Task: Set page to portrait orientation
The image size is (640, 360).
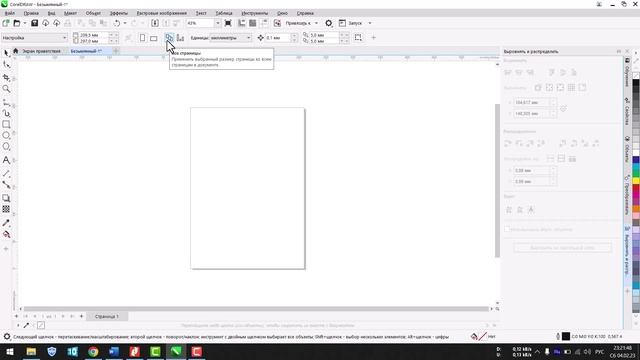Action: pyautogui.click(x=142, y=38)
